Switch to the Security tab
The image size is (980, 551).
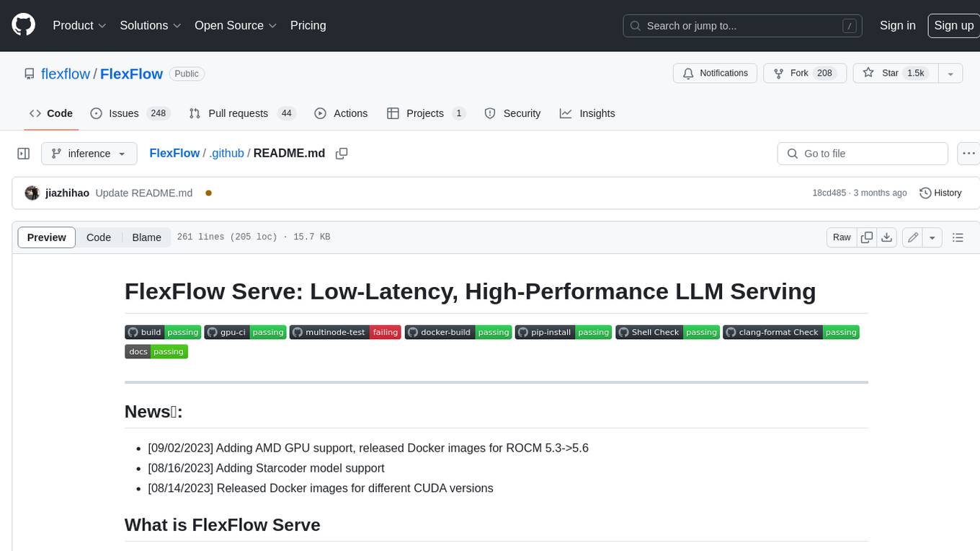click(513, 113)
